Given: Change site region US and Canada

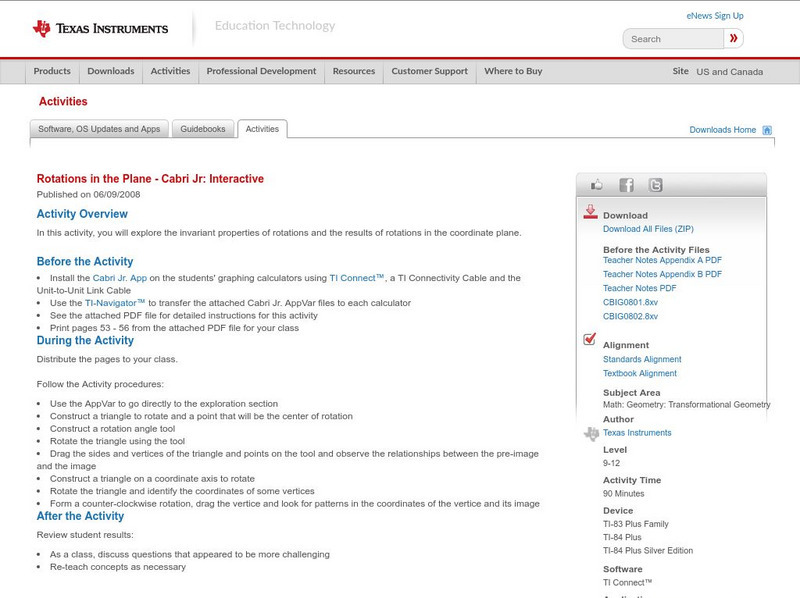Looking at the screenshot, I should point(730,72).
